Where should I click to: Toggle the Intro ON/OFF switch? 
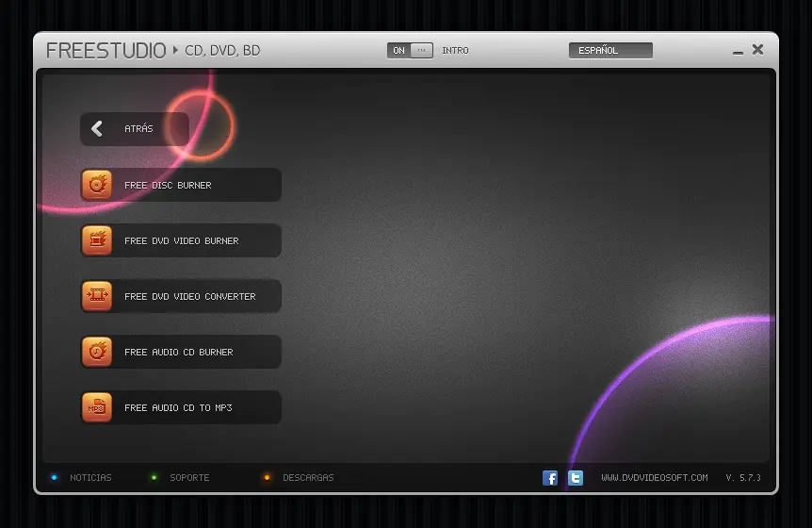(410, 50)
